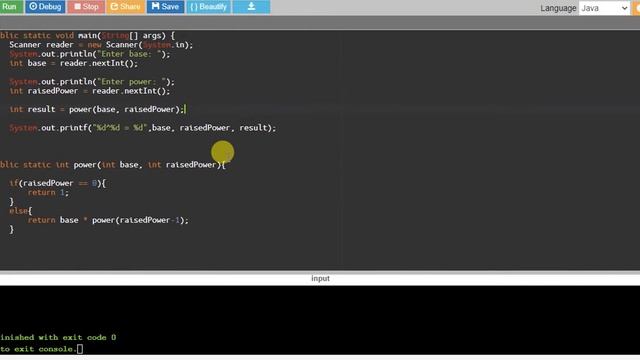This screenshot has height=360, width=640.
Task: Click the 'exit code 0' console message
Action: pos(89,337)
